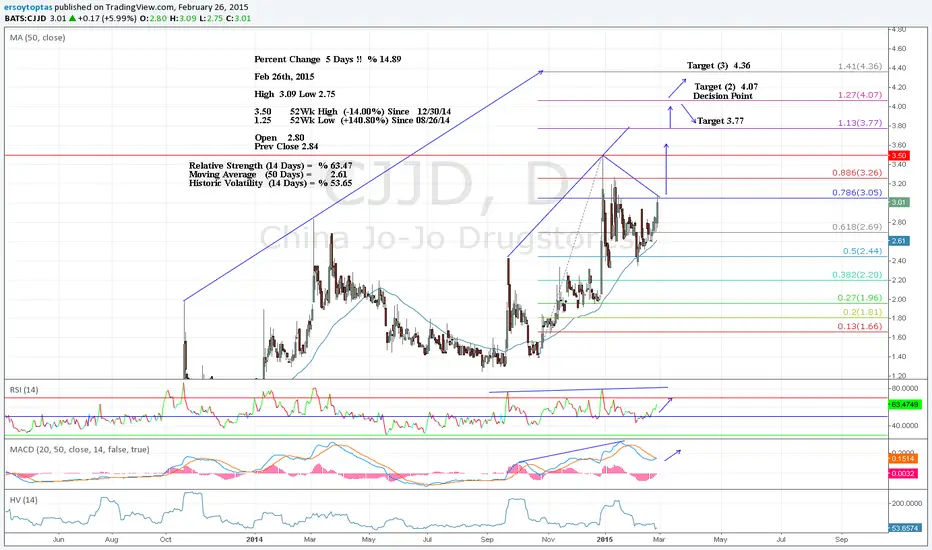Screen dimensions: 932x550
Task: Select the 0.5(2.44) Fibonacci level label
Action: 862,252
